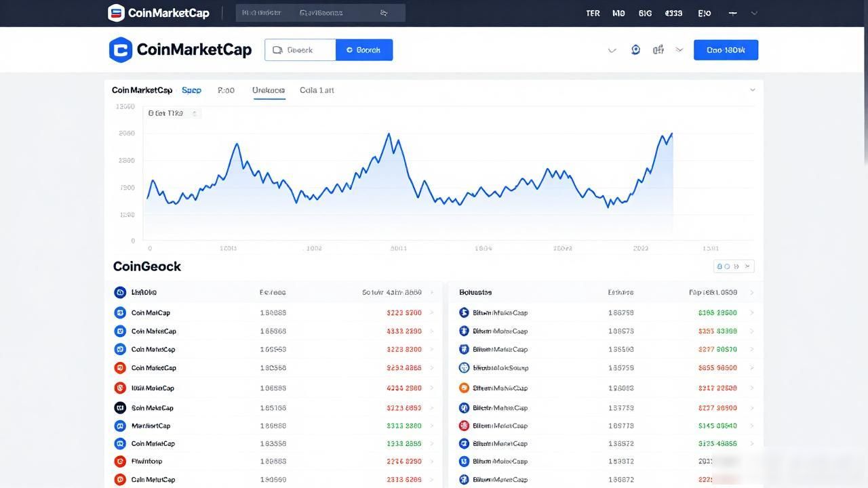This screenshot has height=488, width=868.
Task: Open the R:00 tab
Action: (226, 90)
